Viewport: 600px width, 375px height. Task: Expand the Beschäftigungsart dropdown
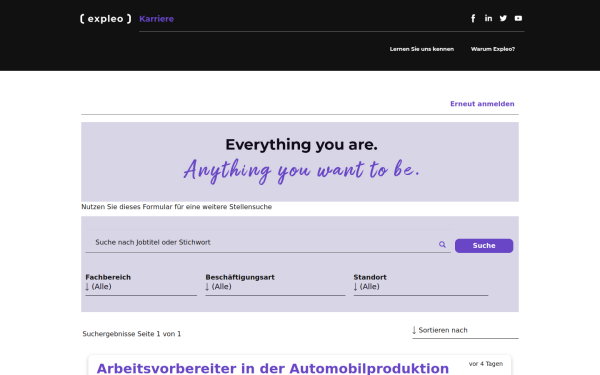[x=275, y=287]
